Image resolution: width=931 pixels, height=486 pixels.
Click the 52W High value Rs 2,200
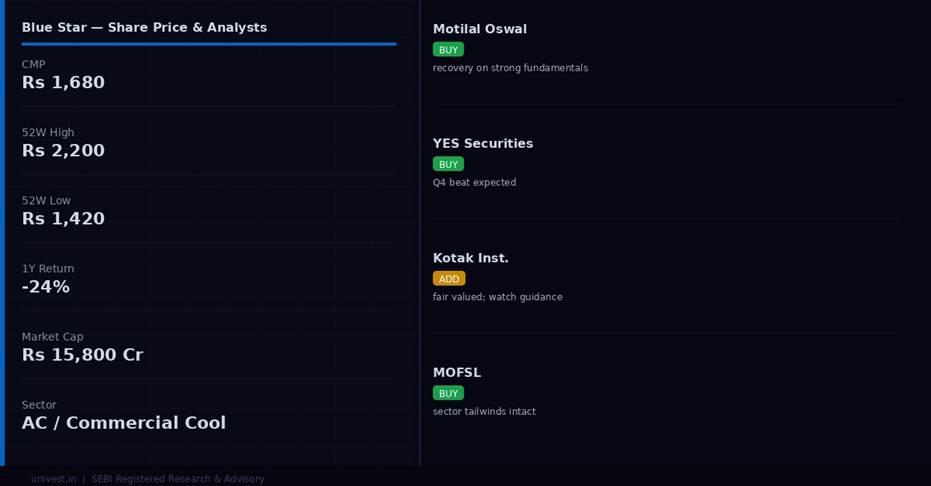pyautogui.click(x=63, y=151)
